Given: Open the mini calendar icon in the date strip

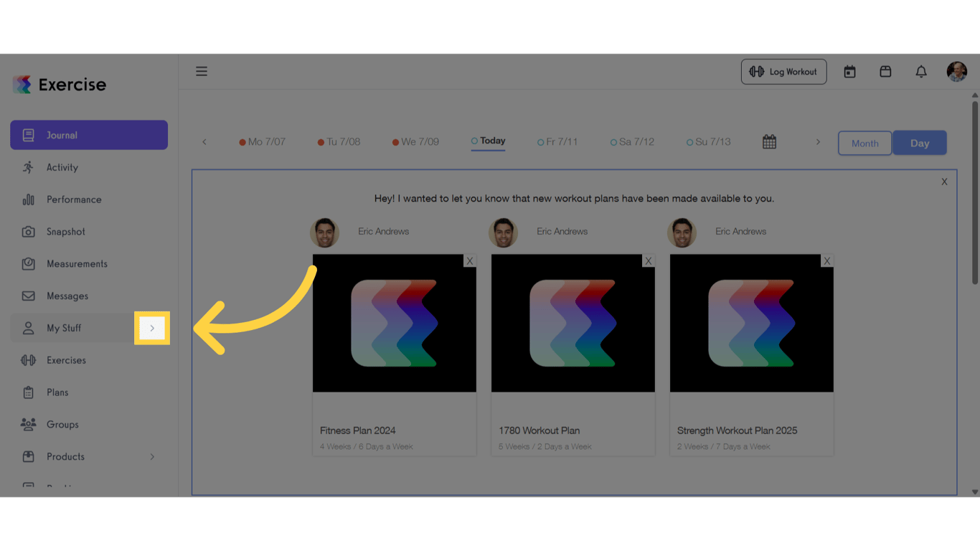Looking at the screenshot, I should click(x=769, y=141).
